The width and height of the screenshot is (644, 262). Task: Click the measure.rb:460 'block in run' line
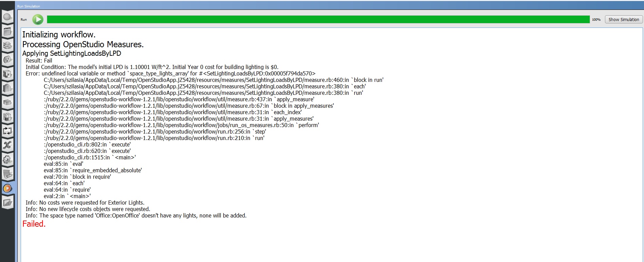(213, 80)
